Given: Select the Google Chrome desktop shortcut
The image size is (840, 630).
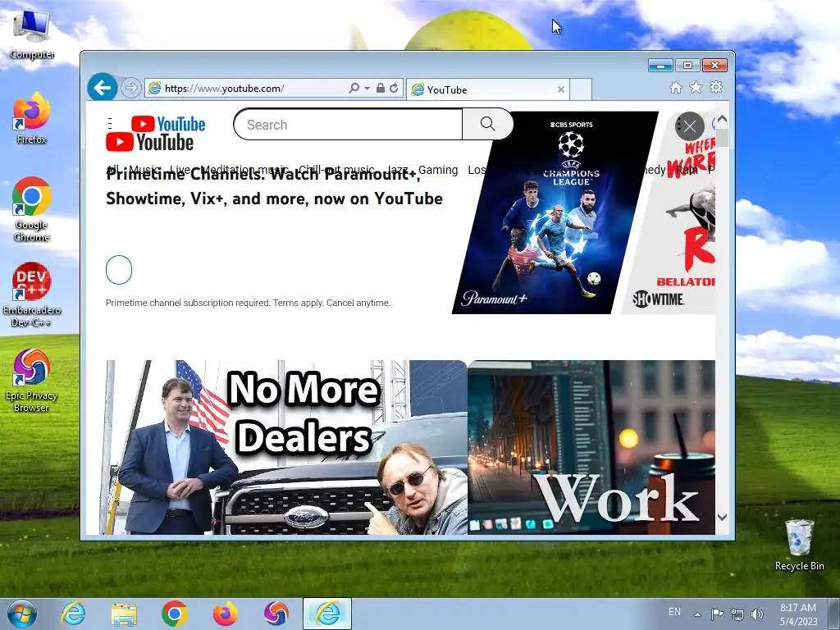Looking at the screenshot, I should [x=32, y=209].
